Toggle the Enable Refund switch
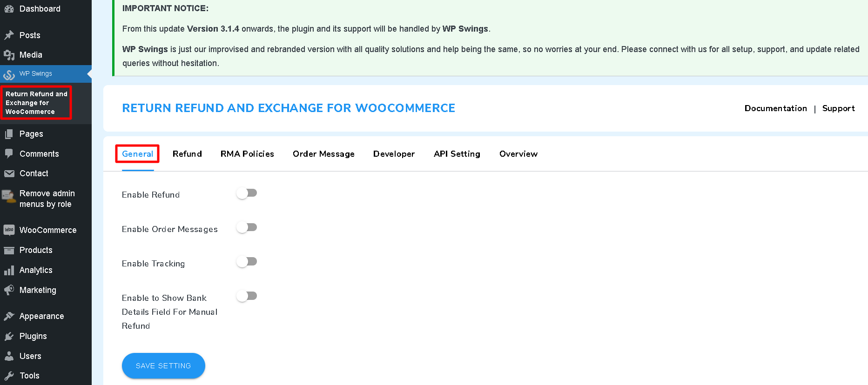Image resolution: width=868 pixels, height=385 pixels. tap(247, 193)
